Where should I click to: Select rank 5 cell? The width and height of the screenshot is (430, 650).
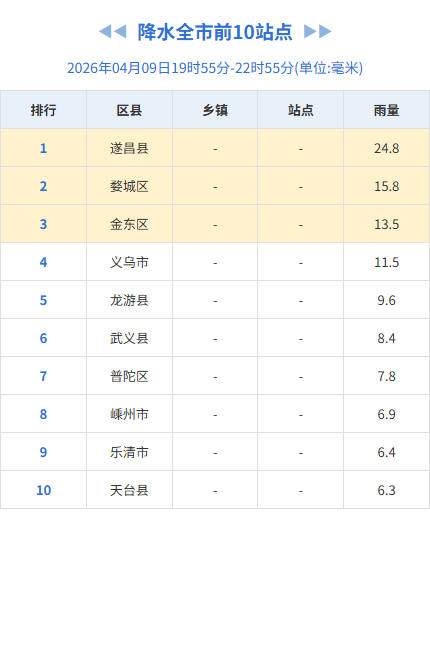pyautogui.click(x=44, y=300)
